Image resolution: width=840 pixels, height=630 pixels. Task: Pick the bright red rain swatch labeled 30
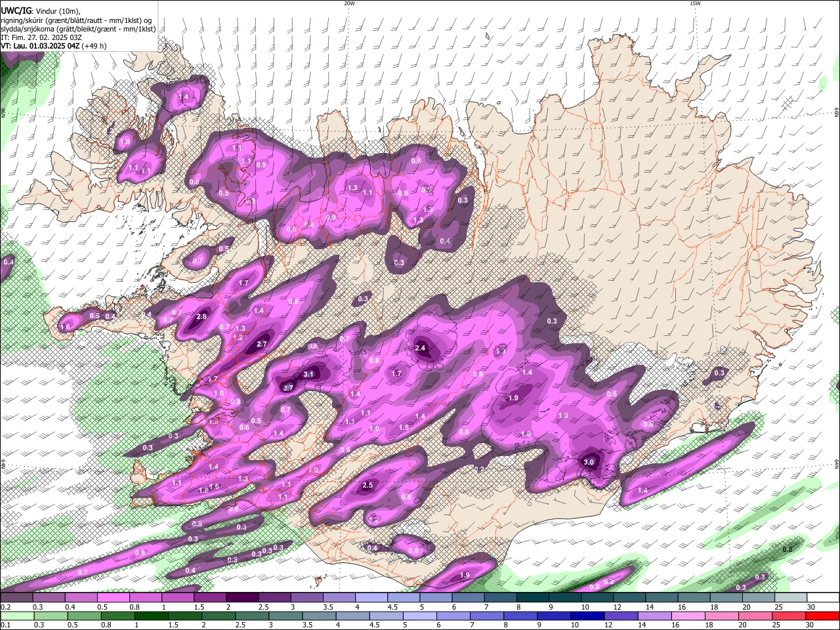click(x=823, y=616)
